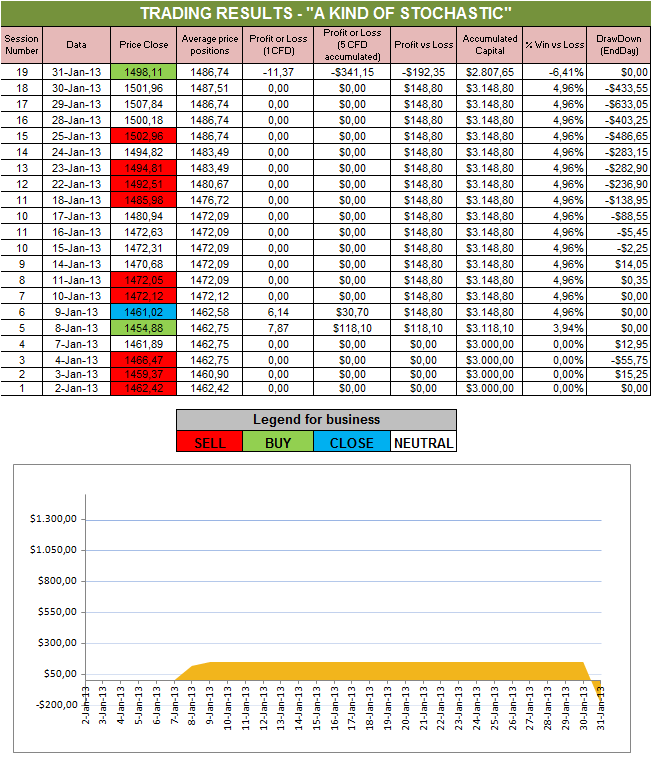The height and width of the screenshot is (767, 668).
Task: Click red price cell 1502,96
Action: click(143, 136)
